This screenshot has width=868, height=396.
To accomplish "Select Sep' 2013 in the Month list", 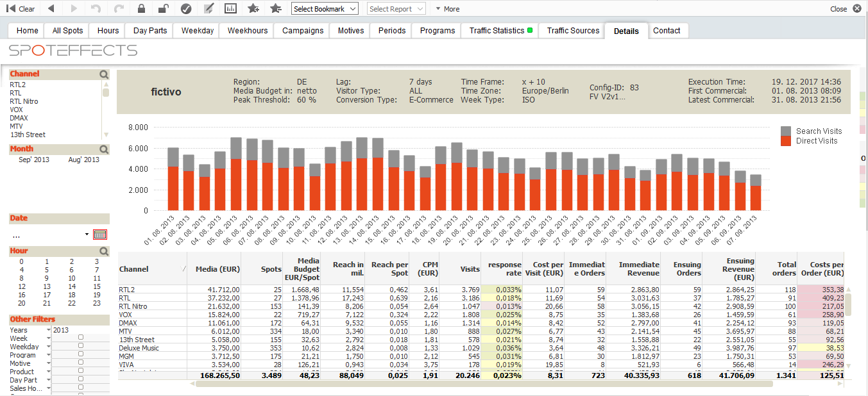I will (34, 160).
